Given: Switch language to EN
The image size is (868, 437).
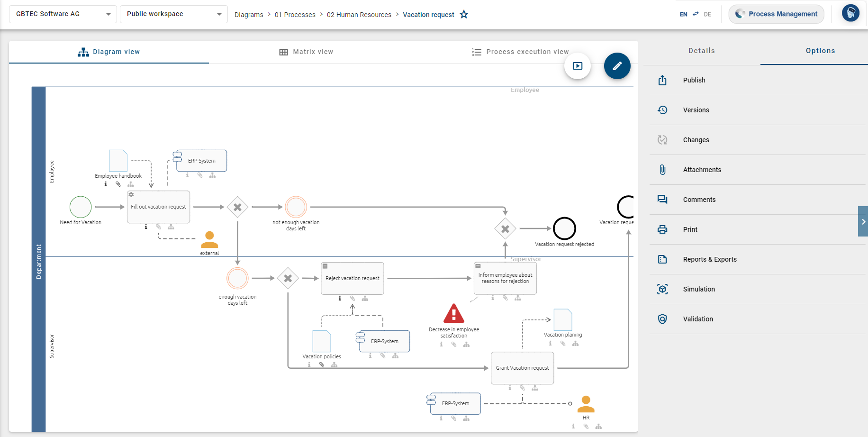Looking at the screenshot, I should click(683, 14).
